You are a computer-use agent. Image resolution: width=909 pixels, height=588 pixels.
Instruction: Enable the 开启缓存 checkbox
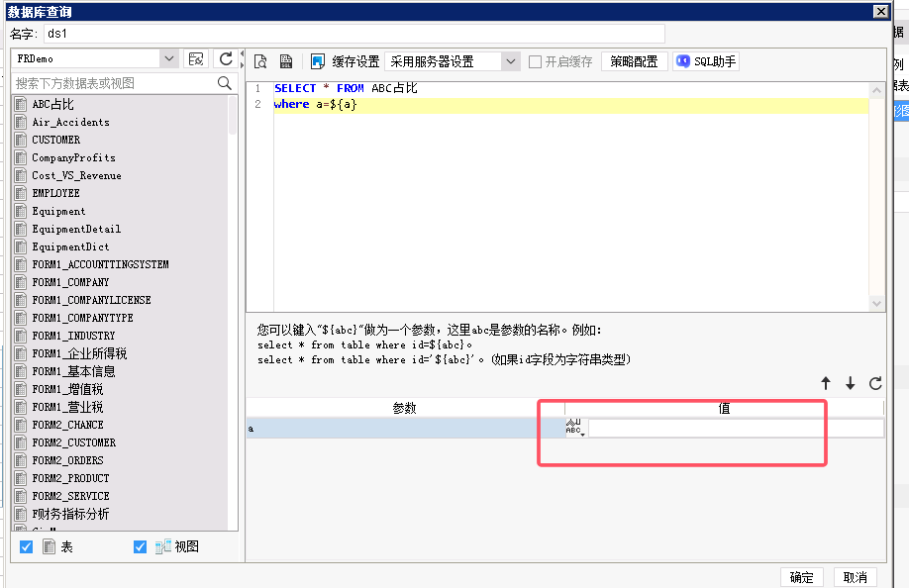(x=535, y=61)
